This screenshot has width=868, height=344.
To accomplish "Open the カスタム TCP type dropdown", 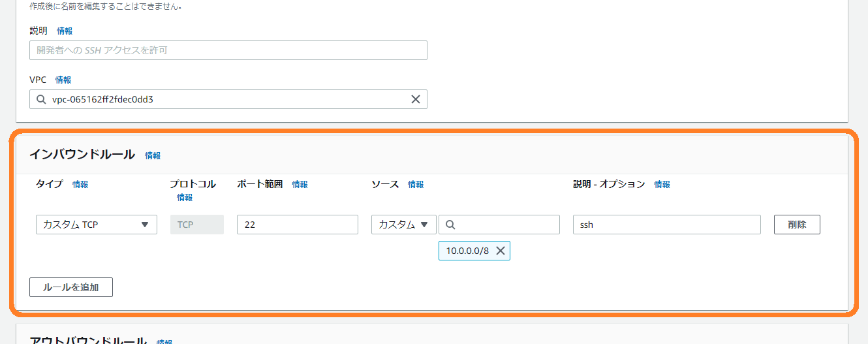I will (x=97, y=225).
